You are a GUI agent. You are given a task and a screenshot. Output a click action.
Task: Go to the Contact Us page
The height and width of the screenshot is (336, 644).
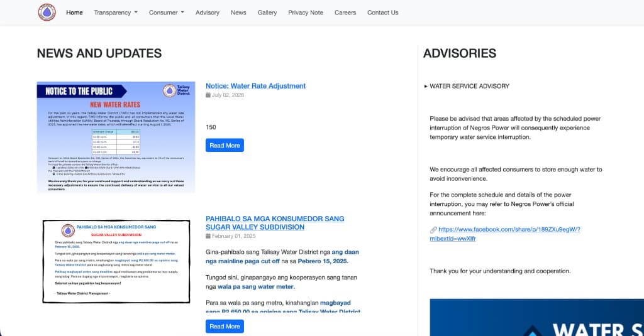pyautogui.click(x=383, y=13)
